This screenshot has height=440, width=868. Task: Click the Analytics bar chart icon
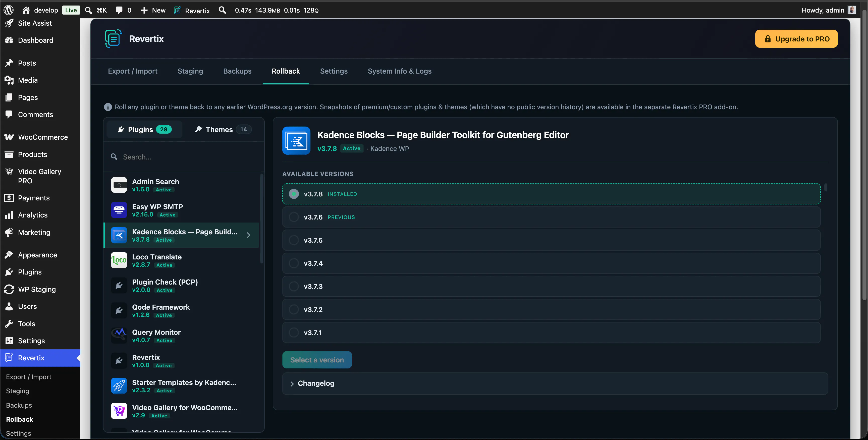(x=9, y=215)
